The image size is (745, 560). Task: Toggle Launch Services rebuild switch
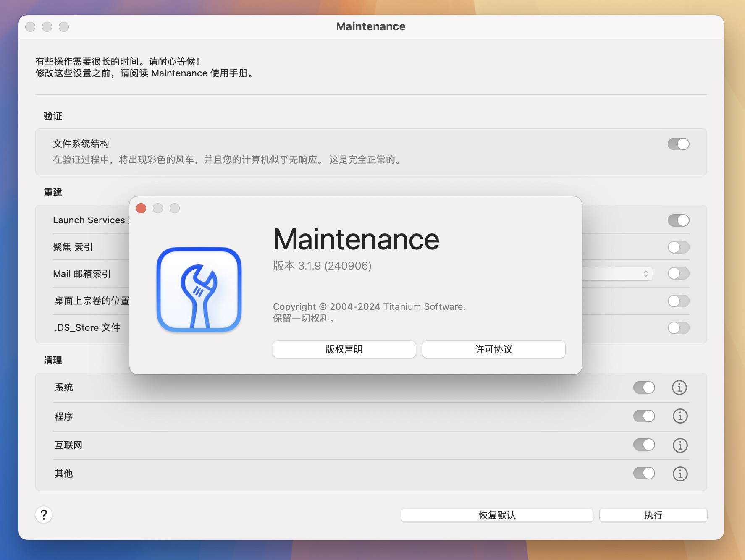[x=679, y=220]
